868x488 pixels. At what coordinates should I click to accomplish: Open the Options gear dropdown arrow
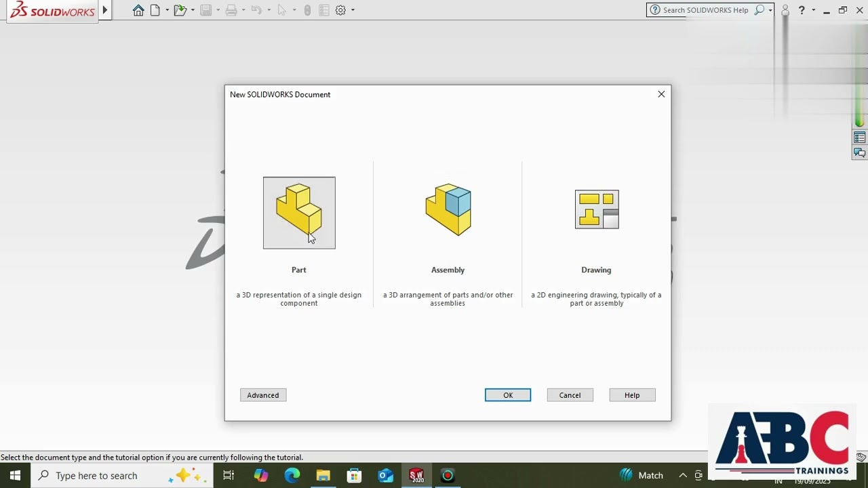[x=353, y=10]
